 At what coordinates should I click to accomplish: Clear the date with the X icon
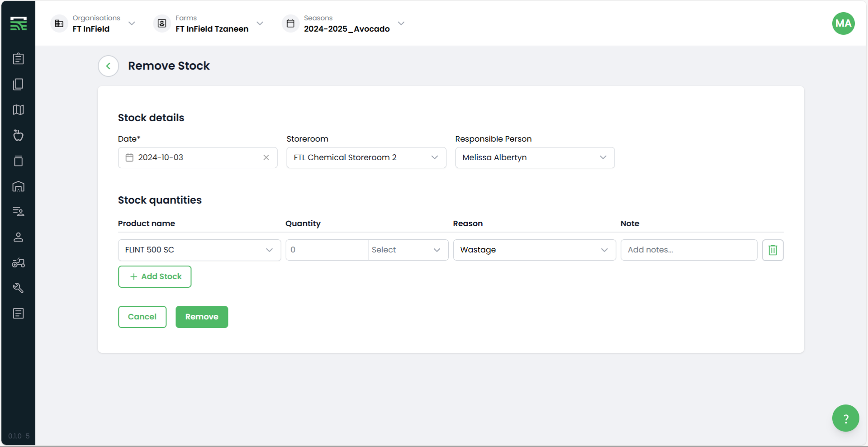(266, 157)
